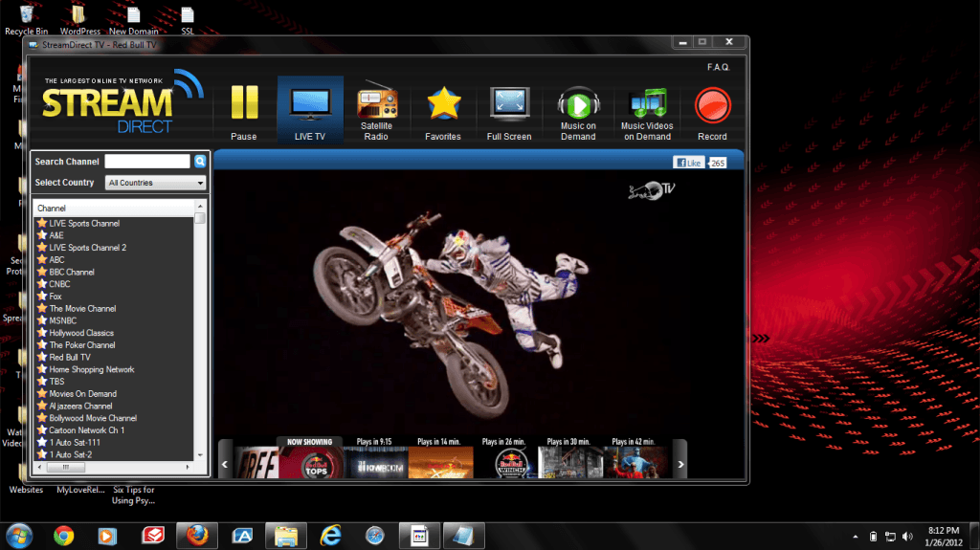
Task: Start recording with the Record button
Action: [x=712, y=113]
